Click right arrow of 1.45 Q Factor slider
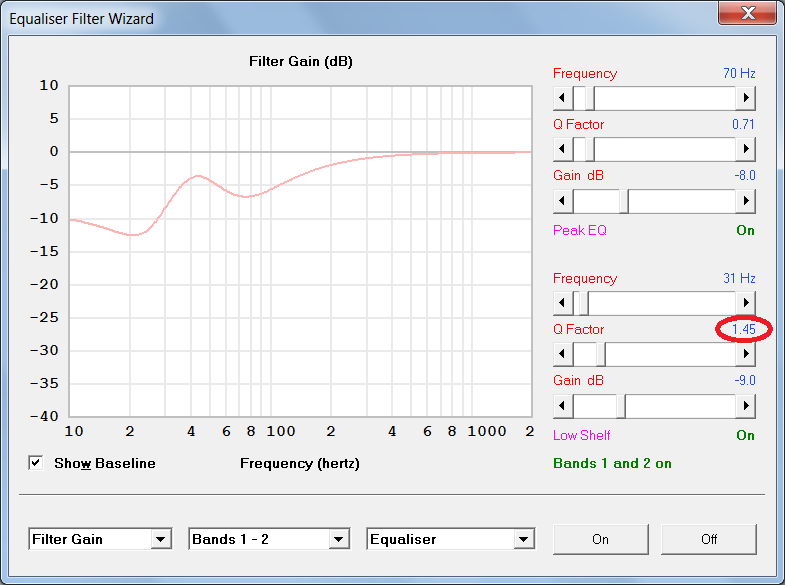The image size is (785, 585). tap(745, 354)
